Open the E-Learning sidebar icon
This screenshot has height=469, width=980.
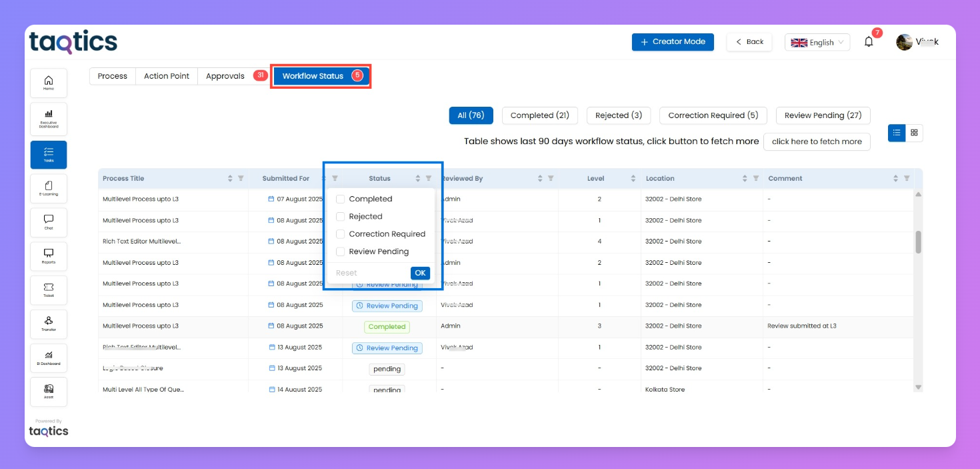pos(49,188)
